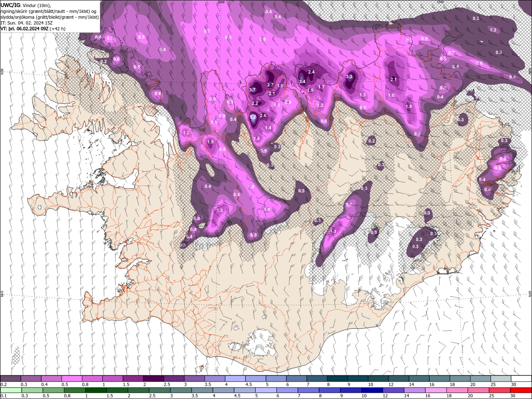
Task: Click the 2.2 precipitation value
Action: [255, 103]
